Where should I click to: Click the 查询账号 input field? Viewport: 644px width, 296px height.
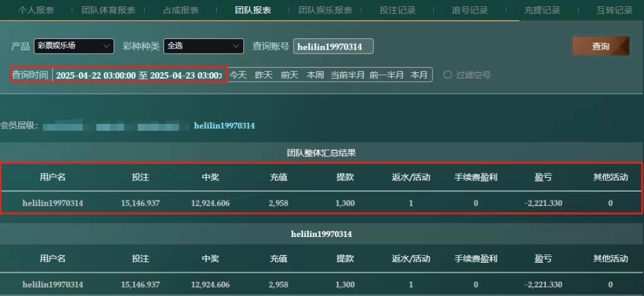point(333,47)
